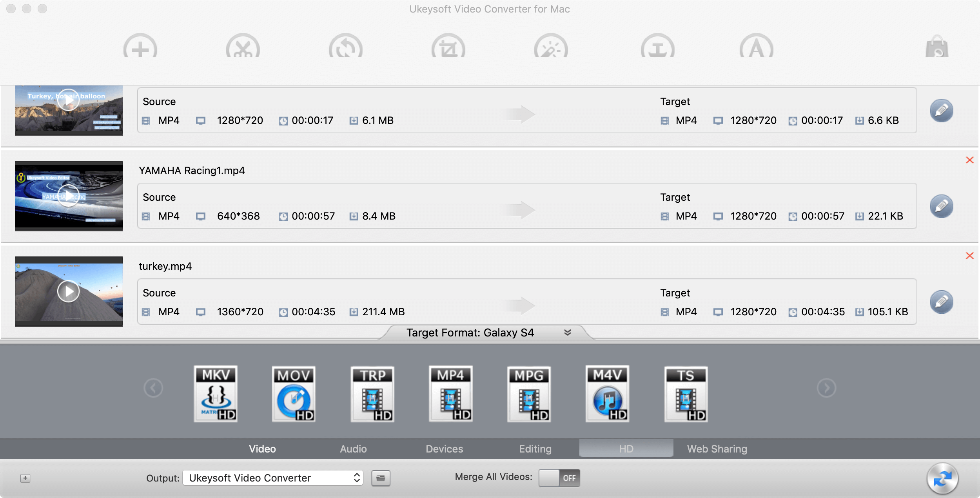980x498 pixels.
Task: Select the M4V HD format icon
Action: (x=608, y=393)
